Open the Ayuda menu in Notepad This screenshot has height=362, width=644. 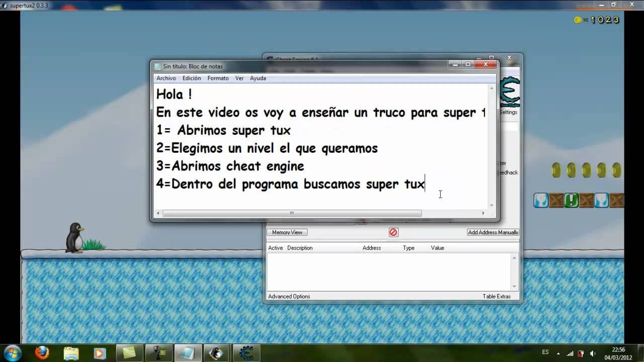coord(258,78)
